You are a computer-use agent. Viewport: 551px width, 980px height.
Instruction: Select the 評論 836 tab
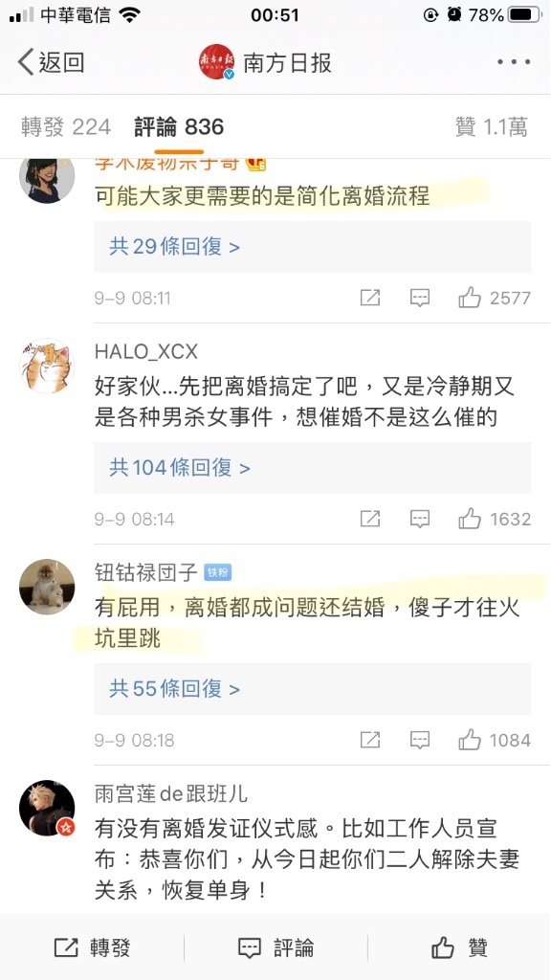click(x=179, y=127)
